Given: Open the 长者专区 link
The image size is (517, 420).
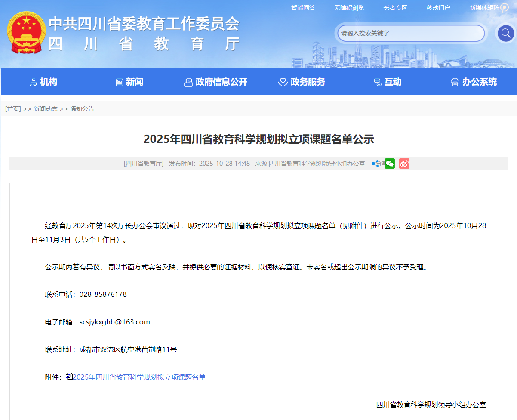Looking at the screenshot, I should 395,8.
